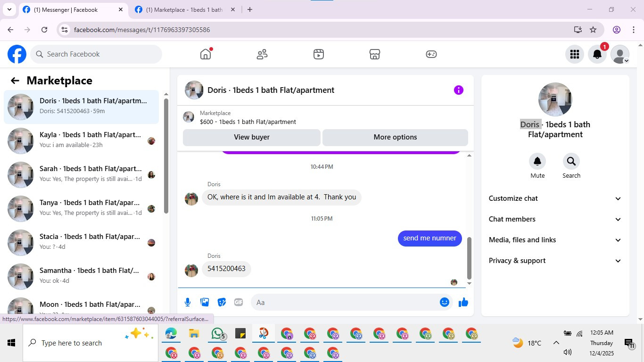Click the message bubble 5415200463

[x=226, y=269]
